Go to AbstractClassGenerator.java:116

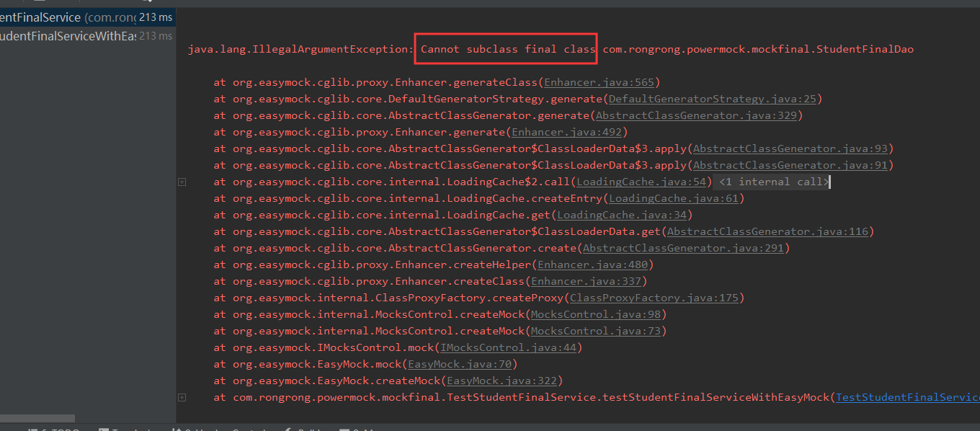click(x=768, y=232)
